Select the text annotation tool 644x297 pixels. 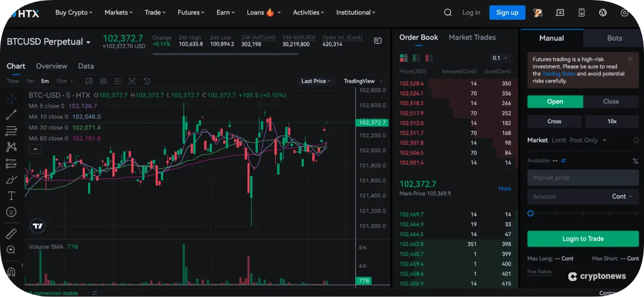(x=11, y=196)
